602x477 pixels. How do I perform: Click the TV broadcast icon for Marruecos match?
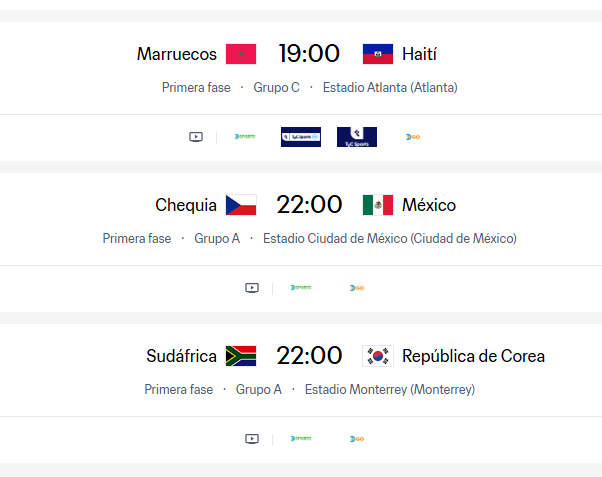pos(196,137)
